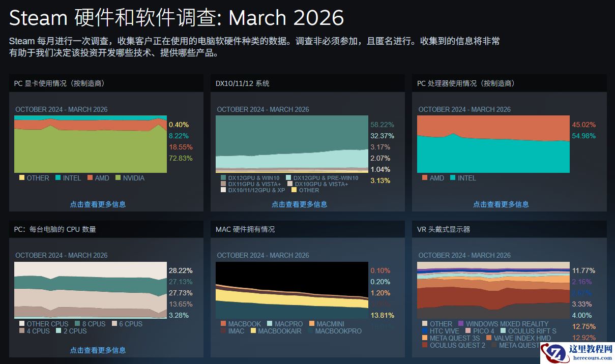
Task: Click the 58.22% value in DX chart
Action: coord(382,125)
